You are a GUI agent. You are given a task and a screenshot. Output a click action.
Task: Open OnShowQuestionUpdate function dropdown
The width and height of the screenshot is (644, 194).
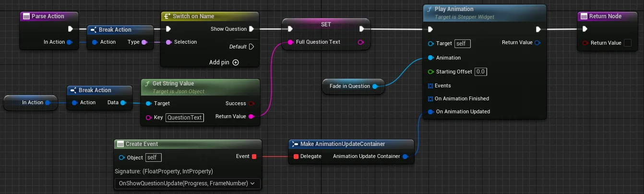click(x=187, y=183)
